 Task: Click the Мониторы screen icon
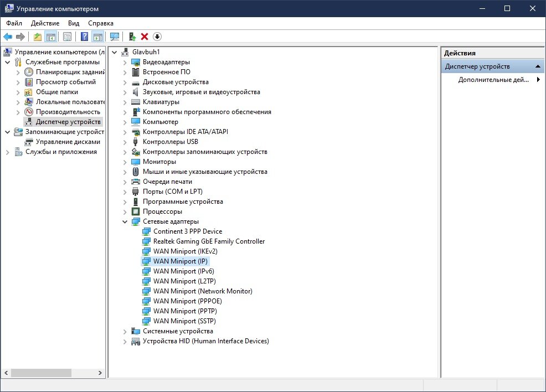(136, 162)
